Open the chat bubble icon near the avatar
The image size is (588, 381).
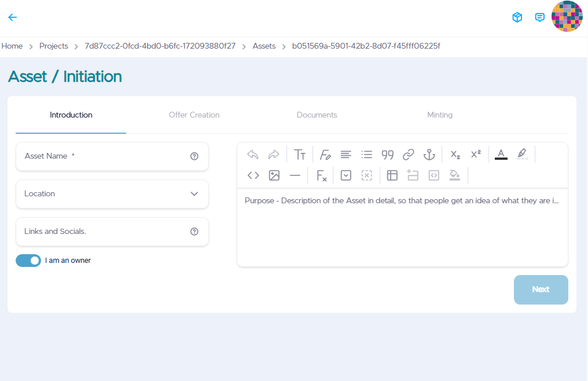(x=539, y=17)
